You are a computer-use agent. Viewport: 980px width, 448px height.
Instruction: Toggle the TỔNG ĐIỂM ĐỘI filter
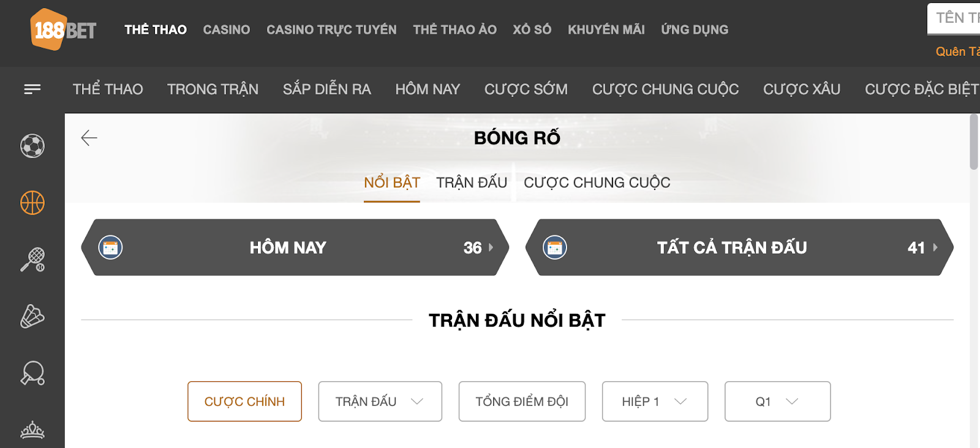tap(522, 401)
